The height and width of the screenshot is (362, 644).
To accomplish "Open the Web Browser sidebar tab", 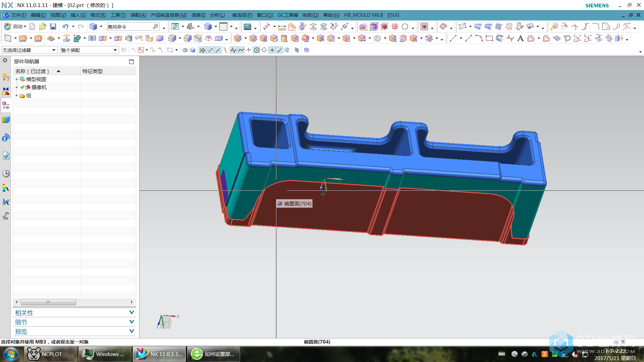I will click(6, 156).
